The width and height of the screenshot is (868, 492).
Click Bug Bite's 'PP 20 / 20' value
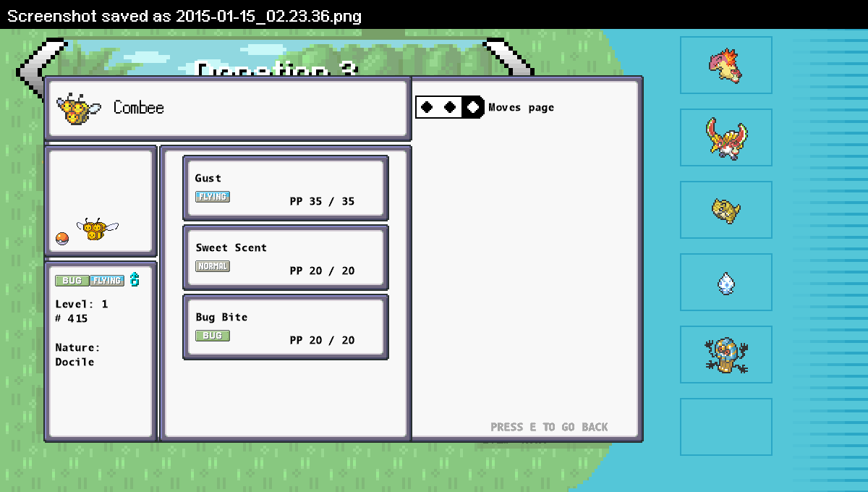[322, 340]
